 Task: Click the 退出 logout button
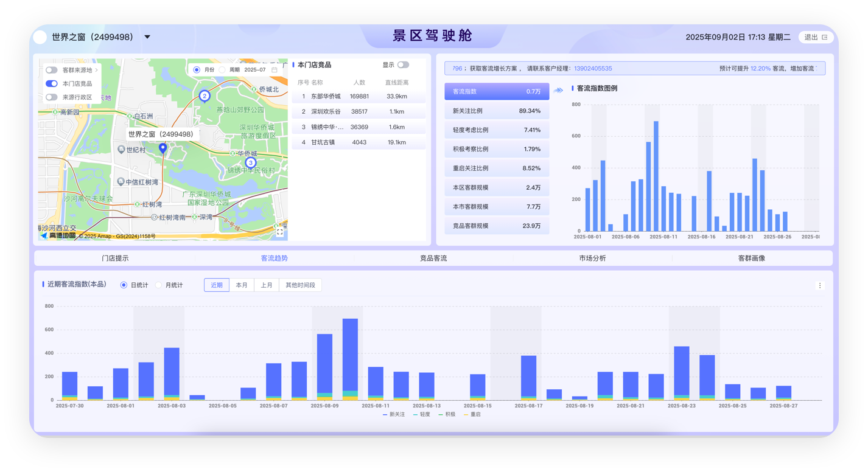816,37
